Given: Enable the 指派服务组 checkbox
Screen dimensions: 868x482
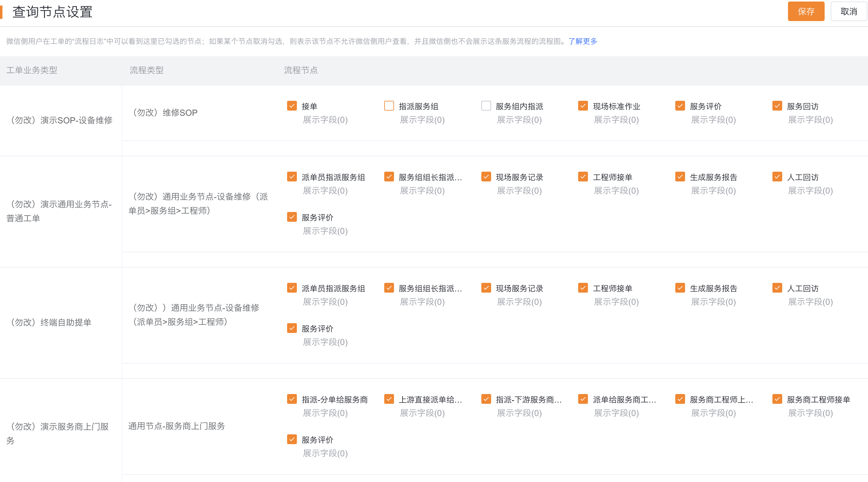Looking at the screenshot, I should coord(389,106).
